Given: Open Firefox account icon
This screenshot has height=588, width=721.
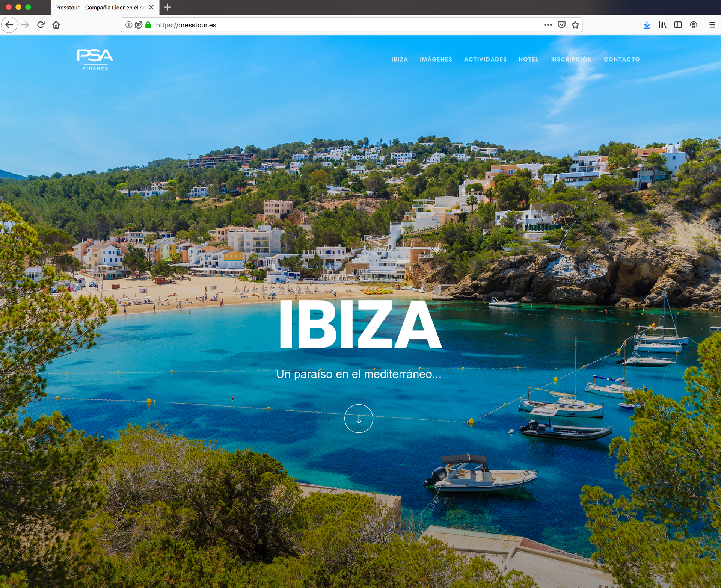Looking at the screenshot, I should [694, 25].
